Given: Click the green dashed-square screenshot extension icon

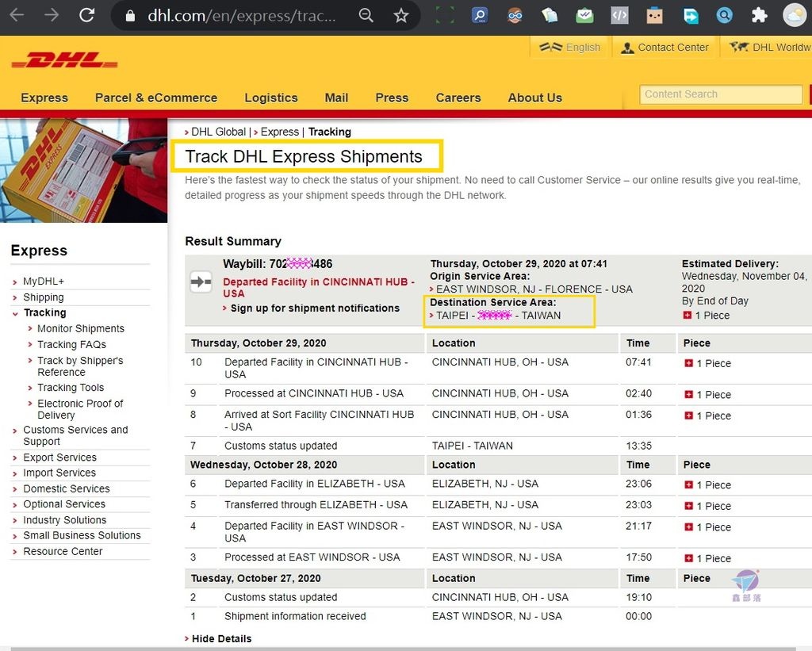Looking at the screenshot, I should pyautogui.click(x=445, y=16).
